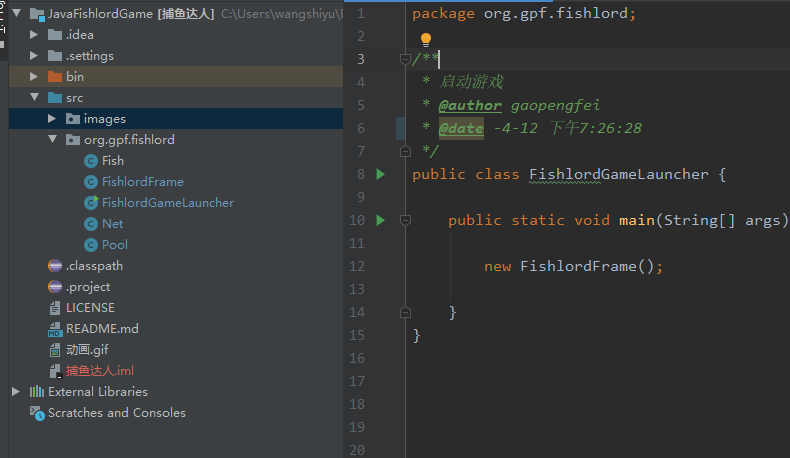Click the Scratches and Consoles icon

coord(37,413)
